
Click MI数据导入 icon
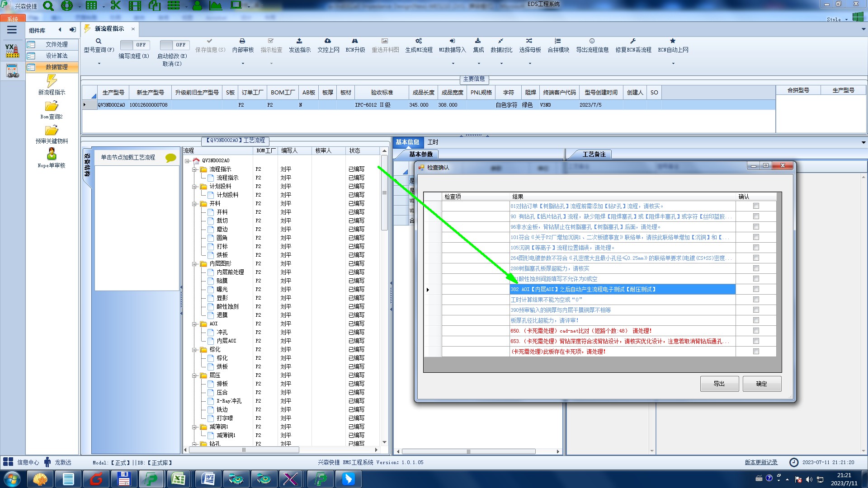[x=452, y=41]
